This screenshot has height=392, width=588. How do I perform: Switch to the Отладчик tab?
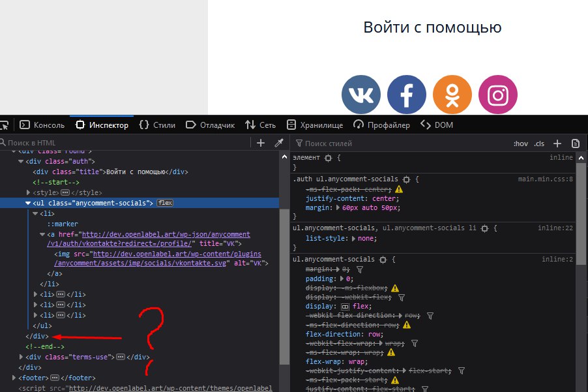(x=211, y=125)
